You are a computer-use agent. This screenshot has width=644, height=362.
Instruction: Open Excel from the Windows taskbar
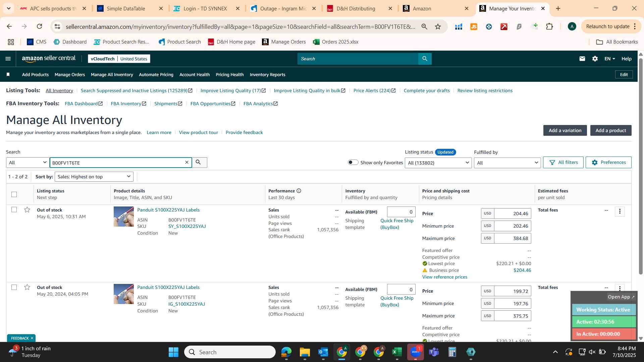click(x=397, y=352)
